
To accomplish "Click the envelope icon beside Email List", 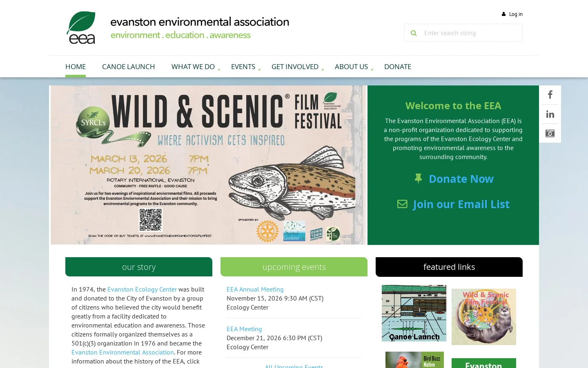I will point(402,204).
